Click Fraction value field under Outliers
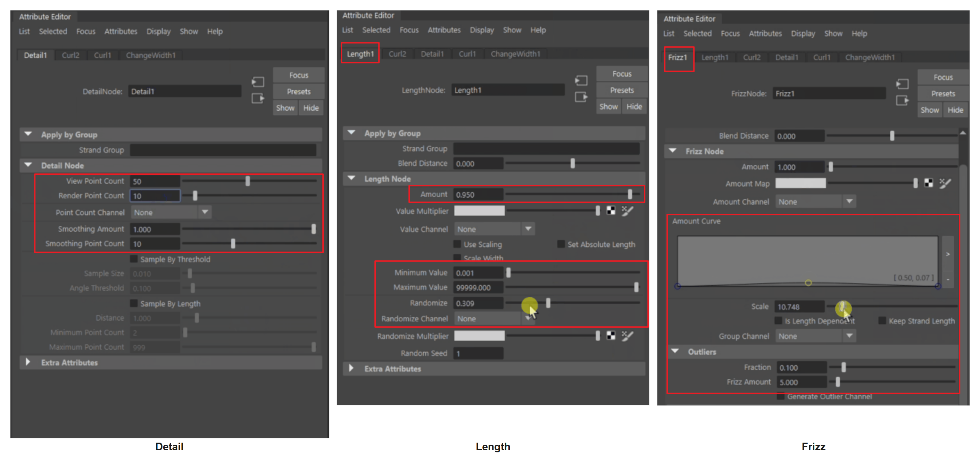 [802, 367]
